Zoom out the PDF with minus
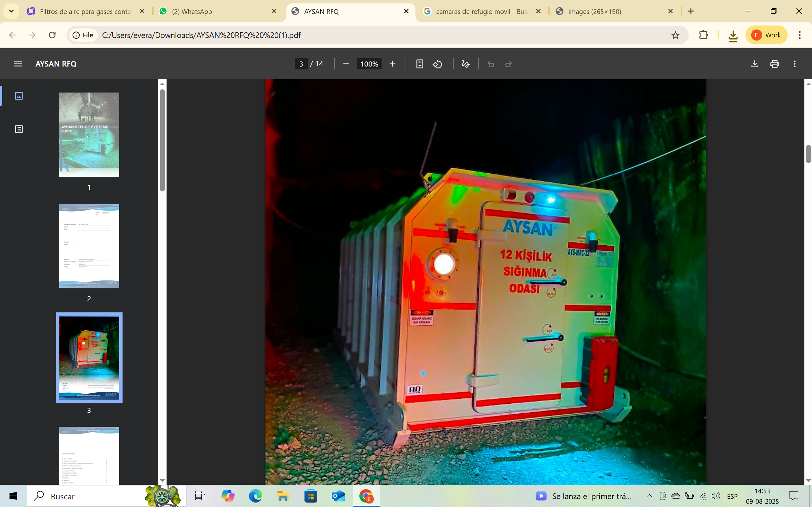This screenshot has height=507, width=812. pos(346,64)
